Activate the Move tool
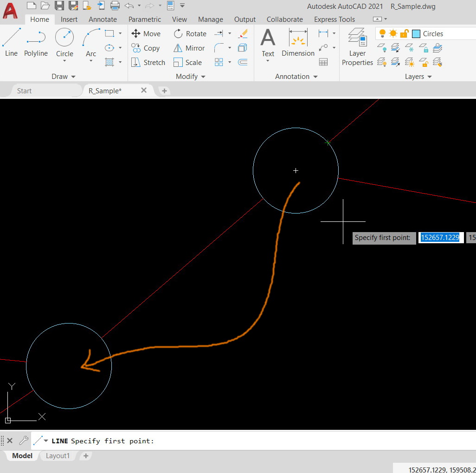Screen dimensions: 476x473 click(145, 33)
